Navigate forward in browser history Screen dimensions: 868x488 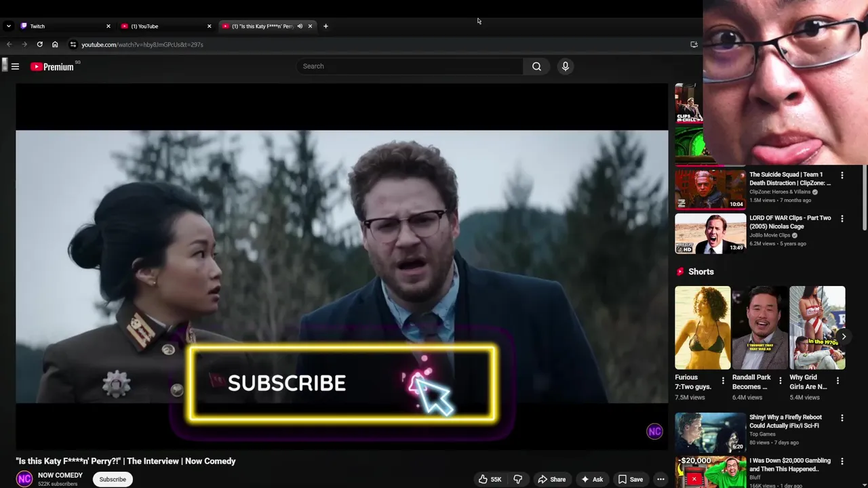(x=24, y=45)
